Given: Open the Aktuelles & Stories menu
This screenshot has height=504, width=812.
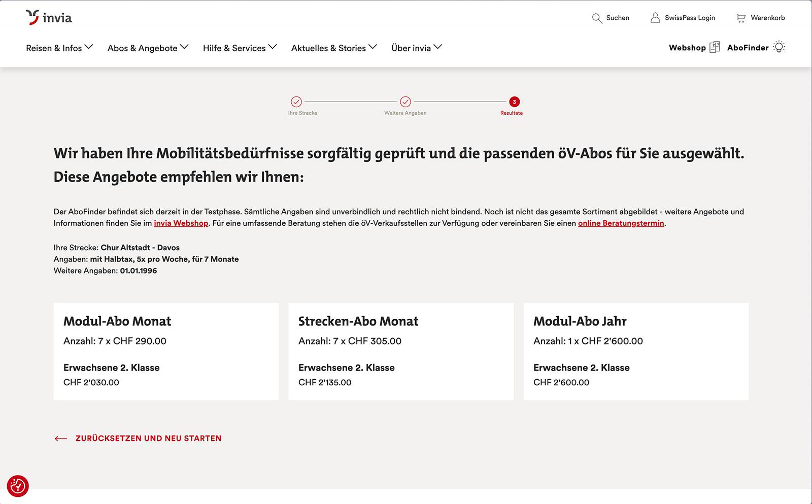Looking at the screenshot, I should point(333,48).
